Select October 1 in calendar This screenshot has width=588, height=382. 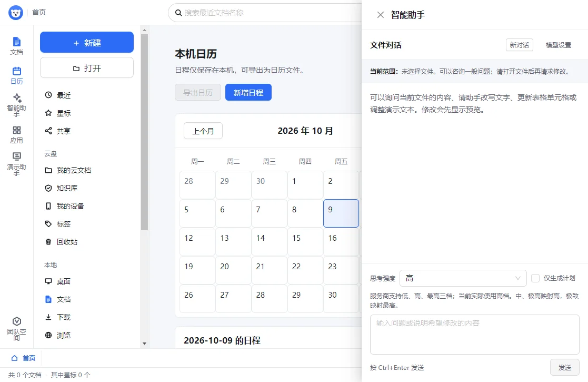click(x=305, y=185)
